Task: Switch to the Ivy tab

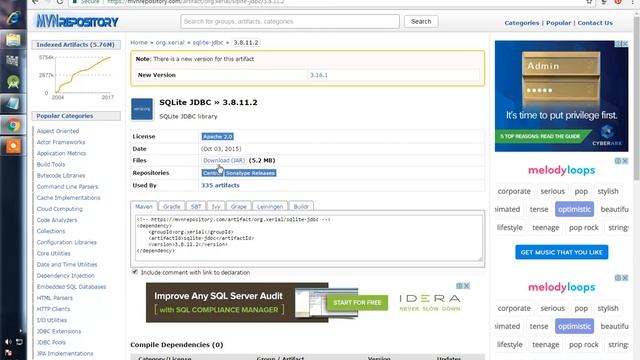Action: click(216, 207)
